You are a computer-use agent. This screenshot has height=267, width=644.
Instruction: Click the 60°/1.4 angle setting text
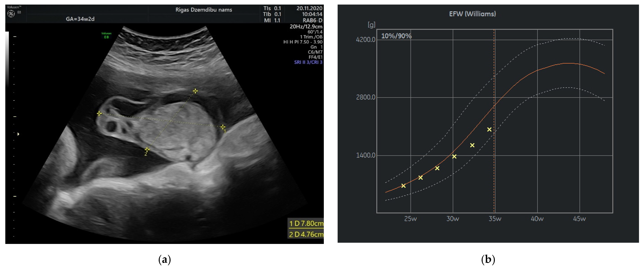(315, 32)
